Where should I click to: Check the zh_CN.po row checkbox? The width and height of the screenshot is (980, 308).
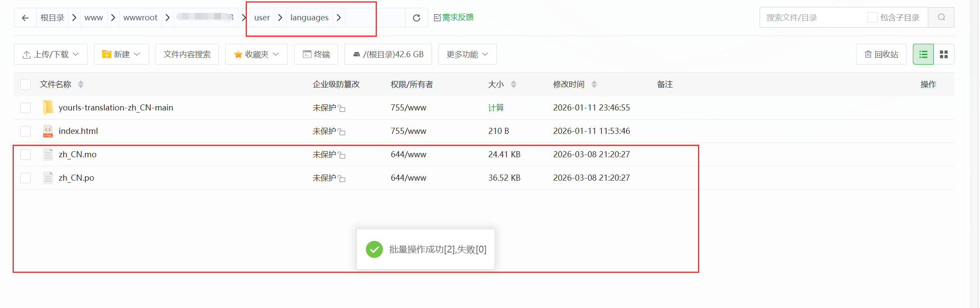click(x=26, y=178)
